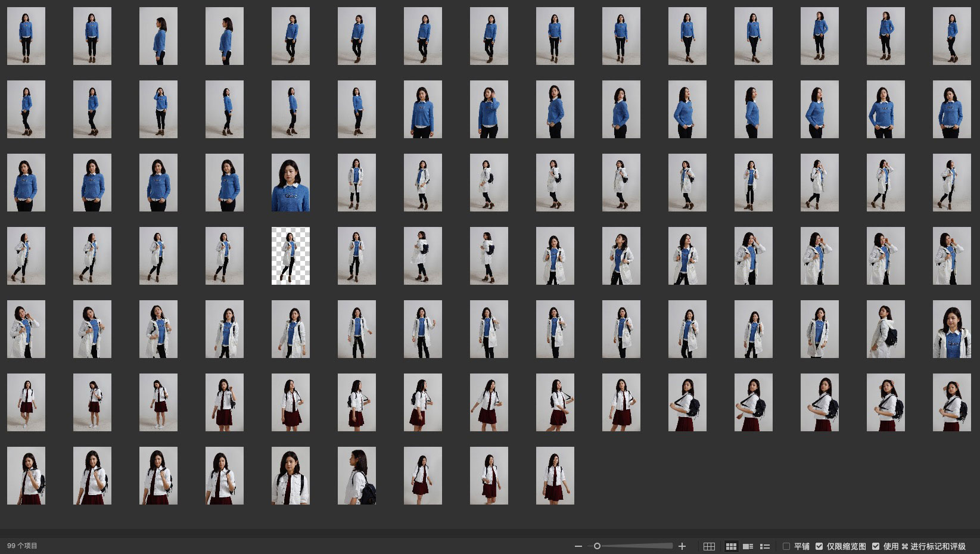The height and width of the screenshot is (554, 980).
Task: Uncheck the 仅限缩览图 thumbnails-only option
Action: (x=819, y=546)
